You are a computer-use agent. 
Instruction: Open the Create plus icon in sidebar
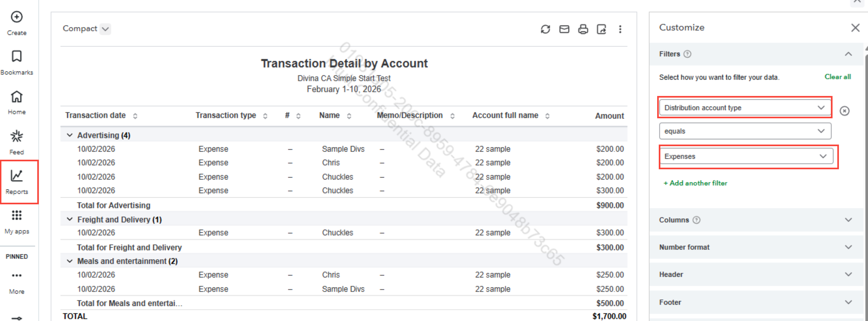point(17,17)
